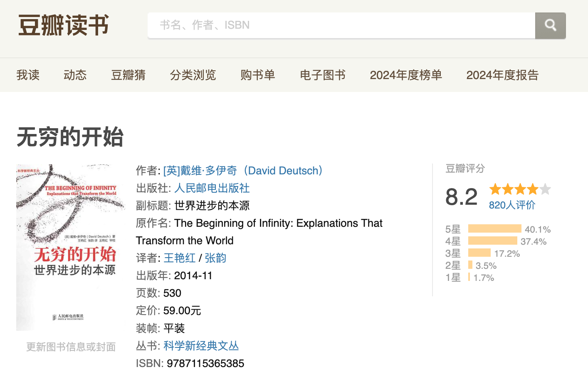Open translator 王艳红 link
588x387 pixels.
[x=180, y=258]
